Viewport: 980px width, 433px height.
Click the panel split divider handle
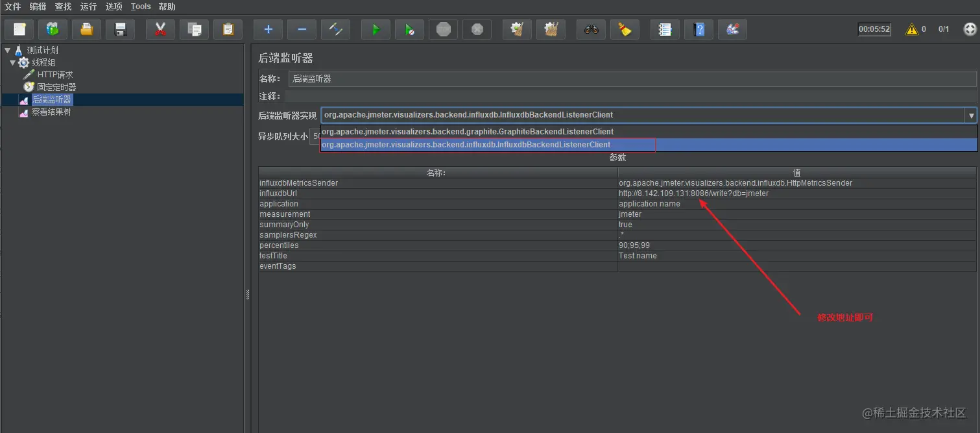click(247, 294)
